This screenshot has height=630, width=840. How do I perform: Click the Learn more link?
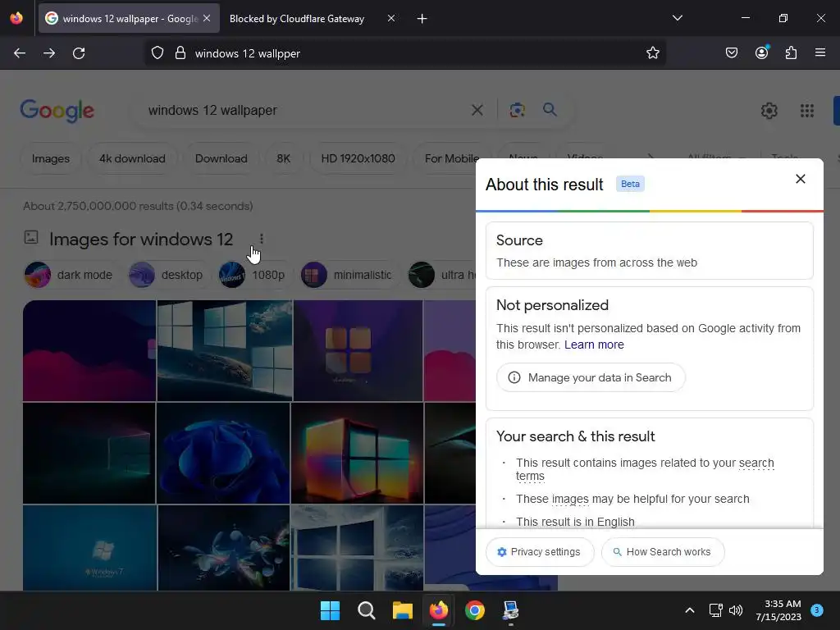[x=594, y=345]
